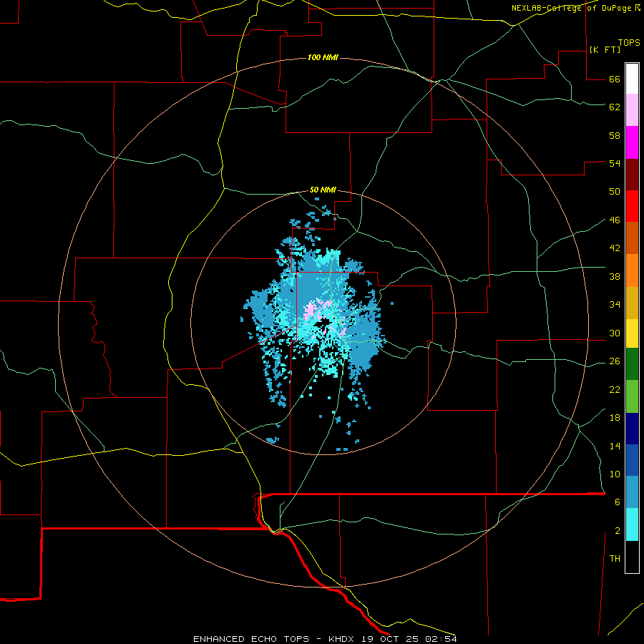The image size is (644, 644).
Task: Click the navy blue legend swatch
Action: coord(632,429)
